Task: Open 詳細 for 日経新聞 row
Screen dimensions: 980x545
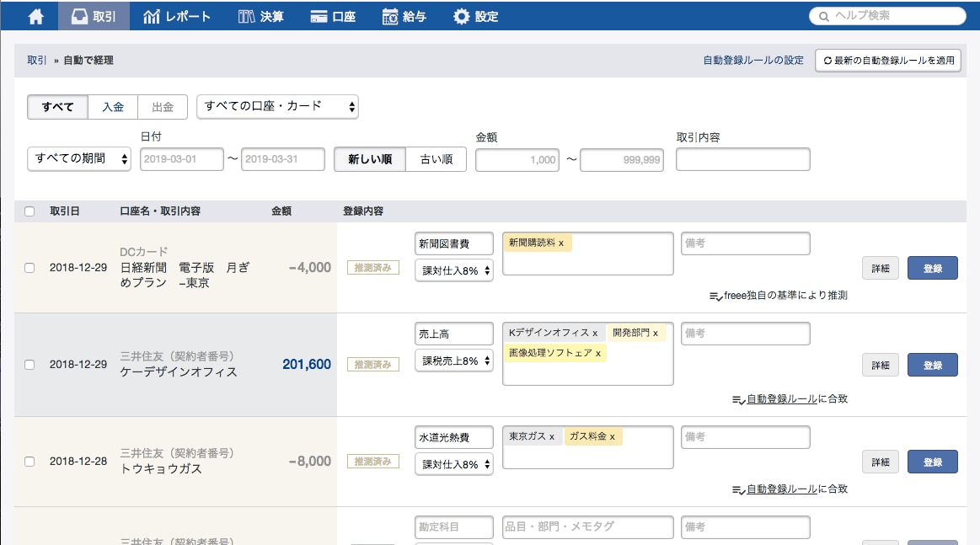Action: pyautogui.click(x=881, y=268)
